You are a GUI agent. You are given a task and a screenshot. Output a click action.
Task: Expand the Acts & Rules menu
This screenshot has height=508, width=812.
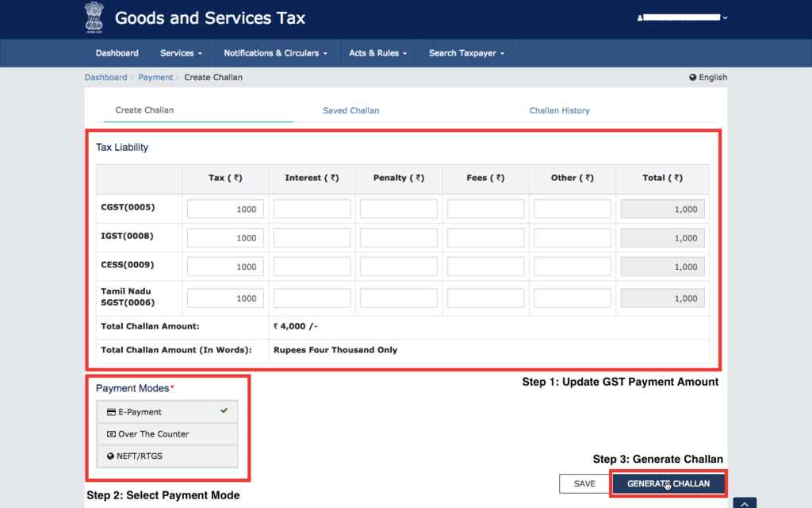coord(377,53)
